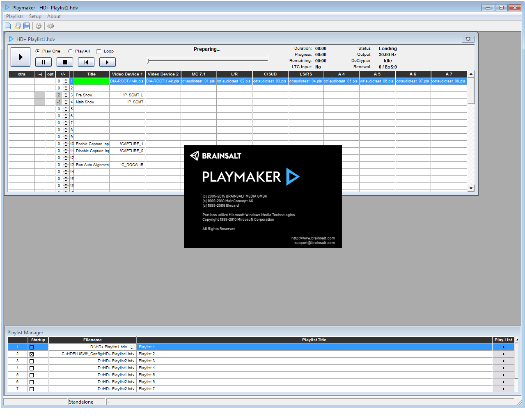This screenshot has width=525, height=420.
Task: Check the Startup box for Playlist 7
Action: point(32,389)
